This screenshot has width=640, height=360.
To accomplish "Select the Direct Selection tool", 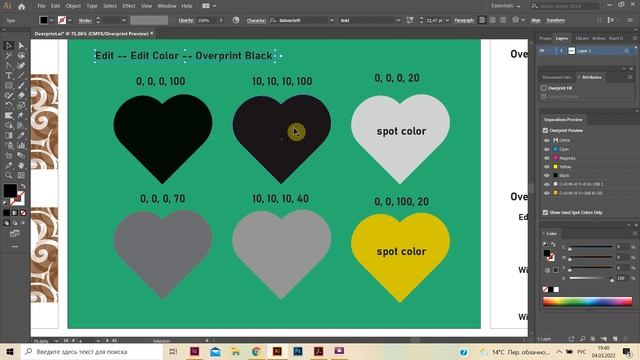I will [21, 46].
